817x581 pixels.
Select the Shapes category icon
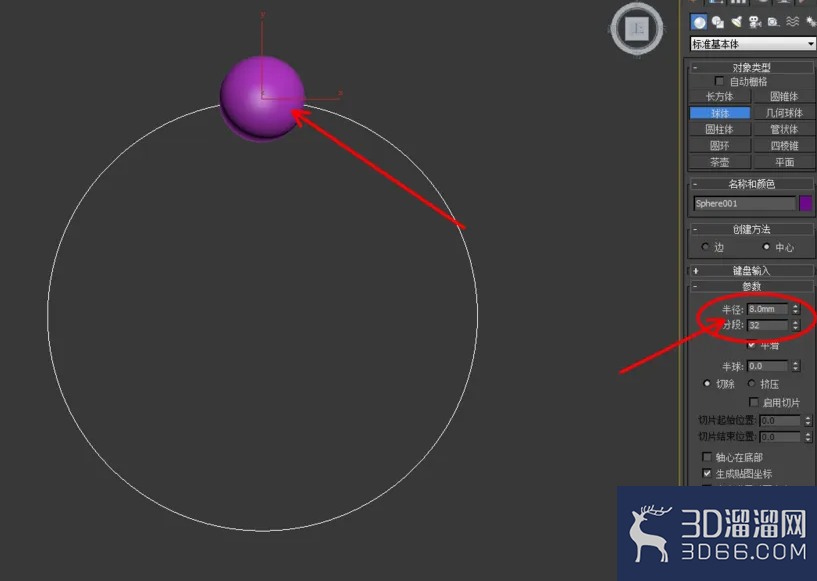point(717,22)
